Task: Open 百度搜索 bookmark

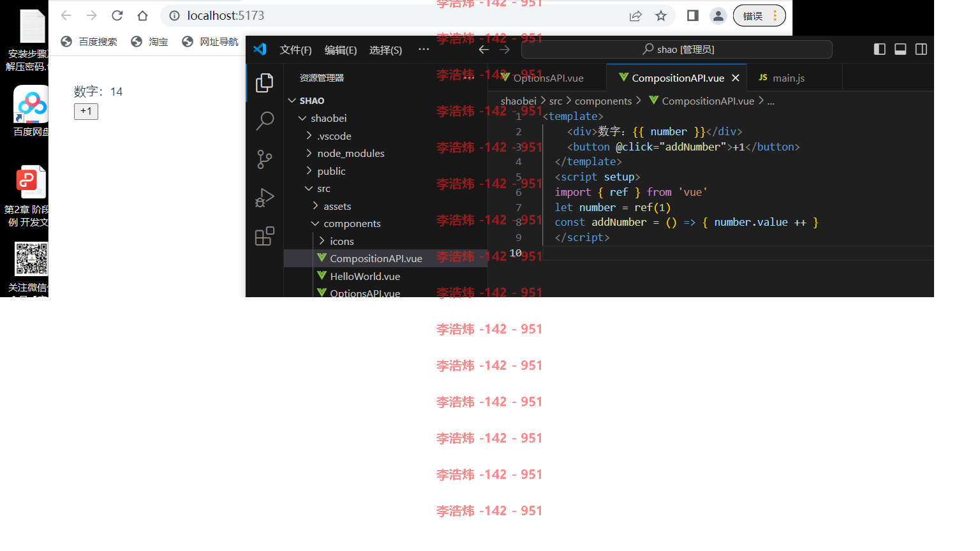Action: [x=89, y=41]
